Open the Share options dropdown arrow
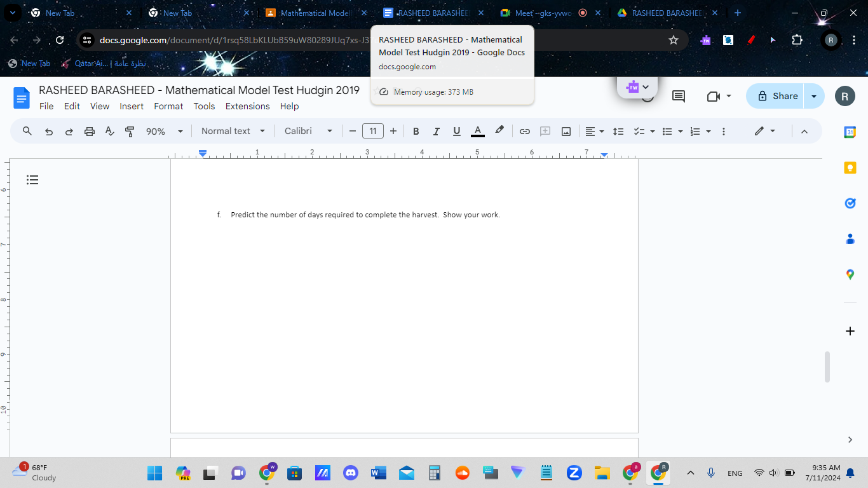 pyautogui.click(x=814, y=96)
